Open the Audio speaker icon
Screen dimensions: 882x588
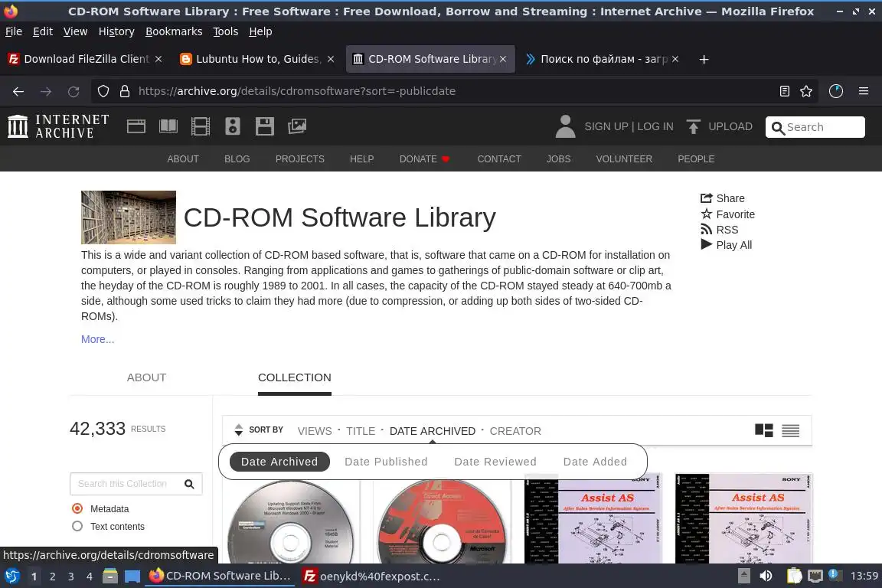[232, 126]
